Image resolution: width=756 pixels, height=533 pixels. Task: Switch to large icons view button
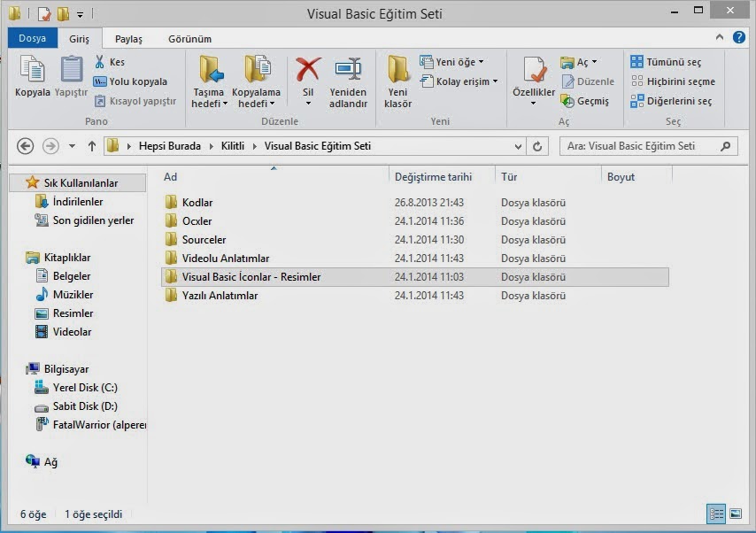pyautogui.click(x=736, y=514)
